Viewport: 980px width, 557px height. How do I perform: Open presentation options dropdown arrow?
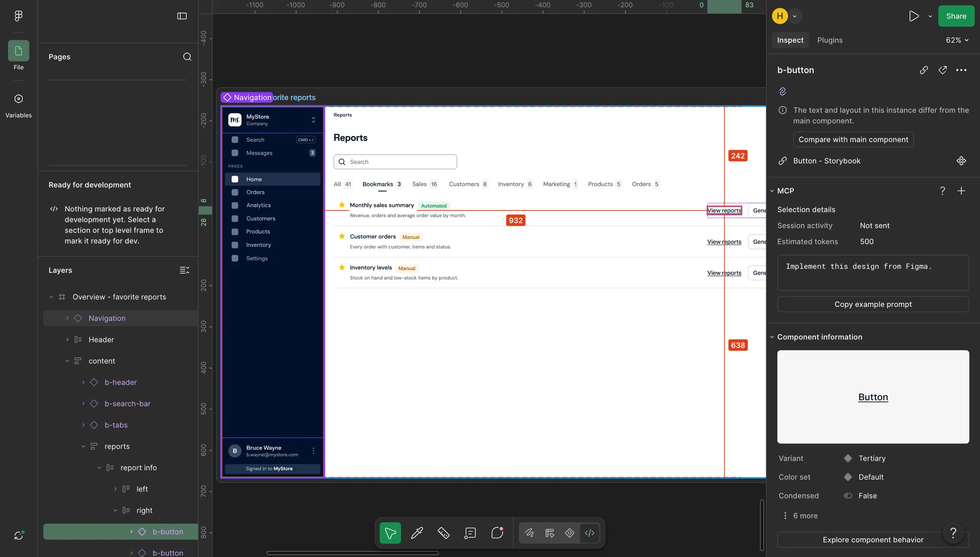(930, 16)
